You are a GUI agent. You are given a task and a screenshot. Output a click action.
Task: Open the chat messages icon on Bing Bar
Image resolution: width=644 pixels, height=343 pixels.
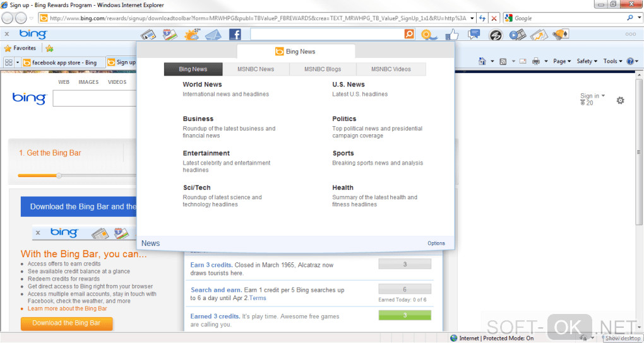click(x=474, y=35)
